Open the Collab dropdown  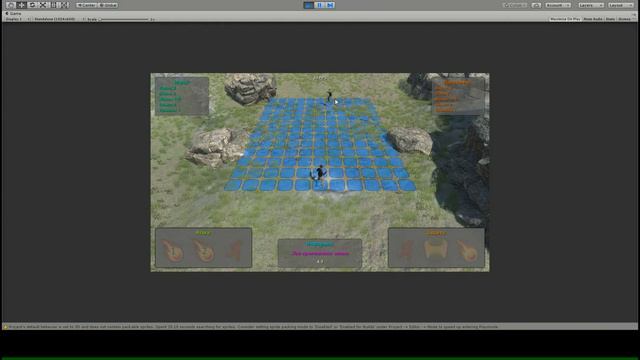[x=515, y=5]
